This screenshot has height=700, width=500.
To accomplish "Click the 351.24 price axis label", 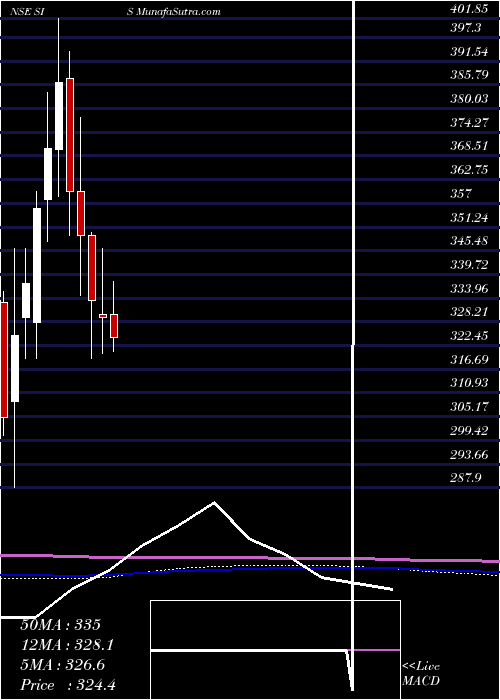I will 470,217.
